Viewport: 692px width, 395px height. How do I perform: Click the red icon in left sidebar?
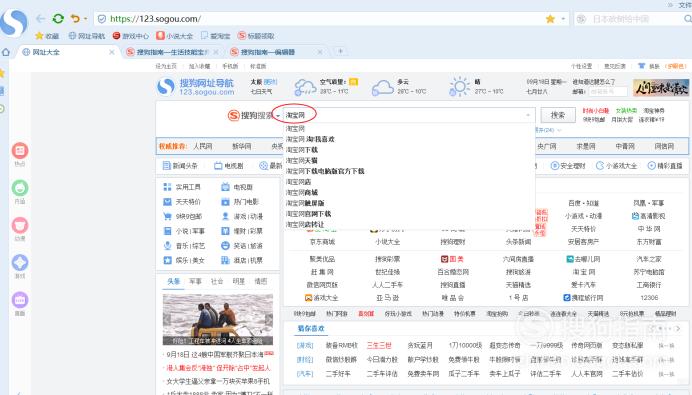pyautogui.click(x=20, y=151)
